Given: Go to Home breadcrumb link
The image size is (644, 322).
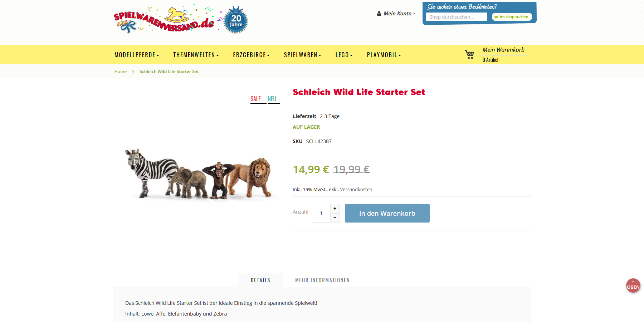Looking at the screenshot, I should pyautogui.click(x=121, y=72).
